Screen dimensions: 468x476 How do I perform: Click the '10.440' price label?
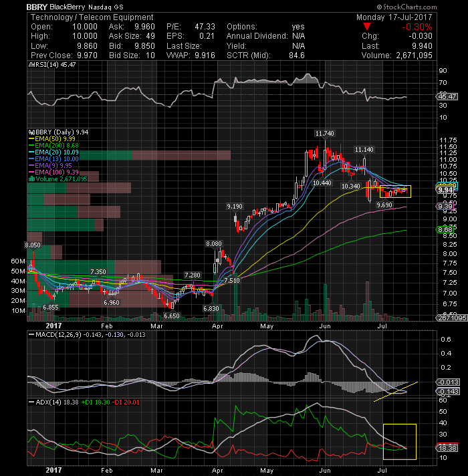pos(322,183)
